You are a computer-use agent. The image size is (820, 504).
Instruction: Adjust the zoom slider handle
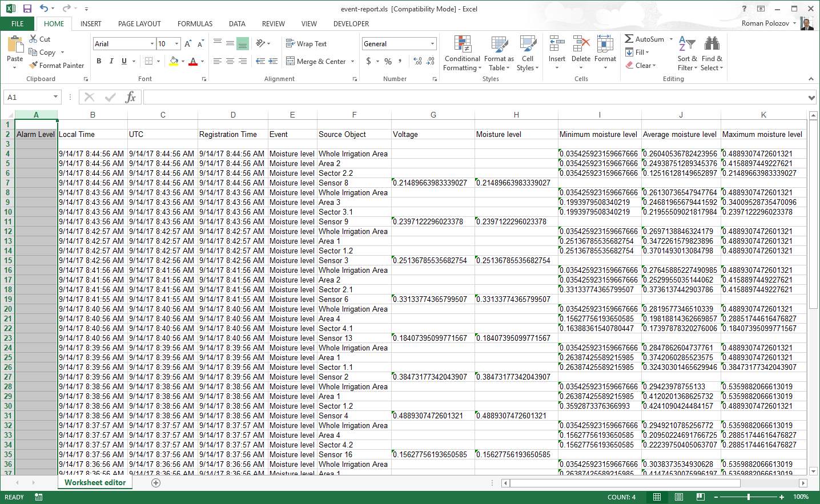click(749, 497)
